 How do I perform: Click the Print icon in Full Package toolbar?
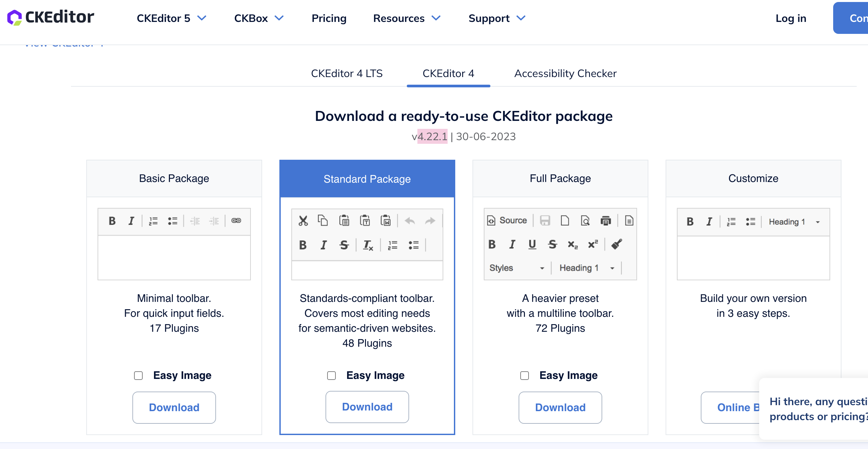click(x=606, y=221)
